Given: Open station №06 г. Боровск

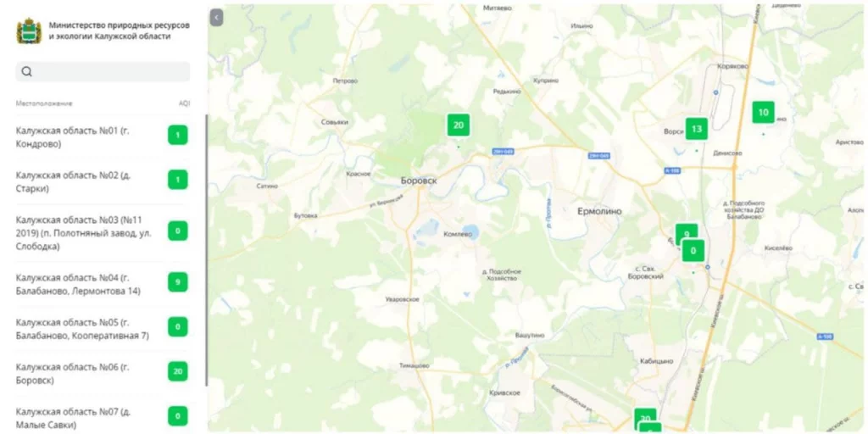Looking at the screenshot, I should tap(103, 374).
